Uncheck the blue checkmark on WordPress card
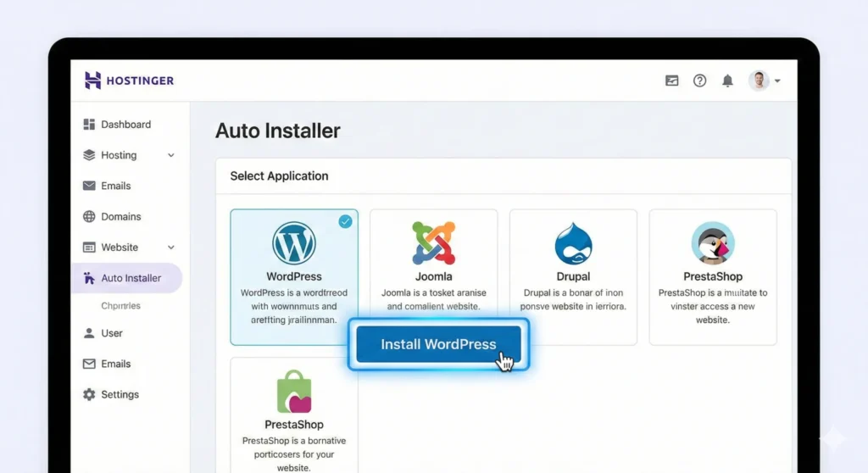The width and height of the screenshot is (868, 473). [345, 221]
